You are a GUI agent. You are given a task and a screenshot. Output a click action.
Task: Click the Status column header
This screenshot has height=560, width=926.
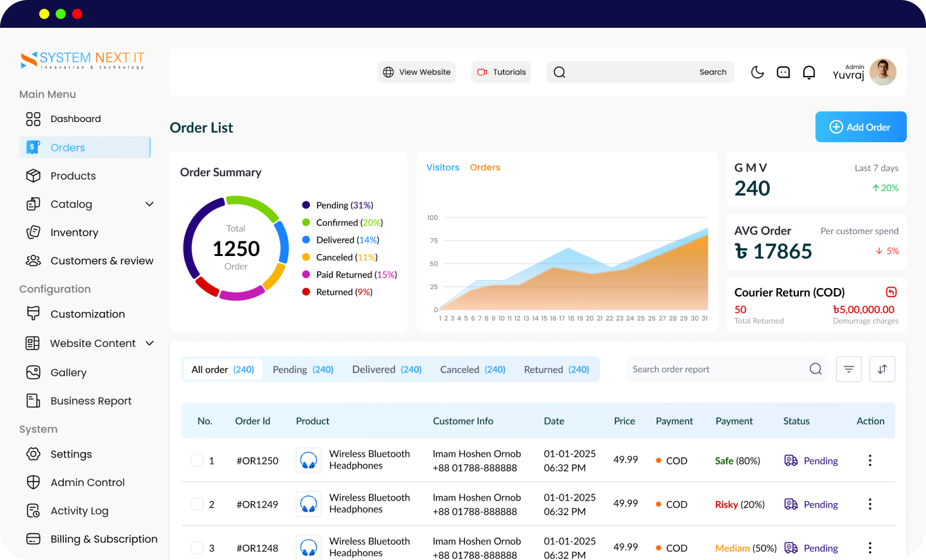click(x=796, y=421)
